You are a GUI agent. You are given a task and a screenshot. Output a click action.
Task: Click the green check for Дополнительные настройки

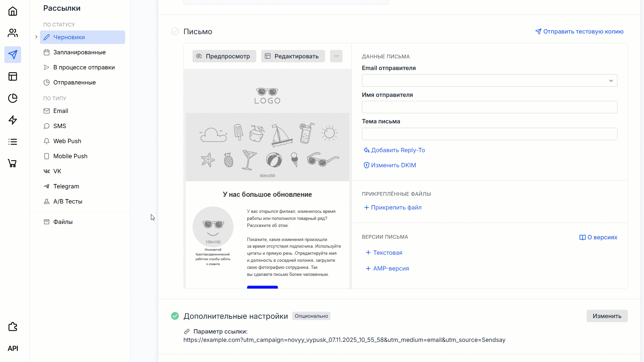coord(175,316)
